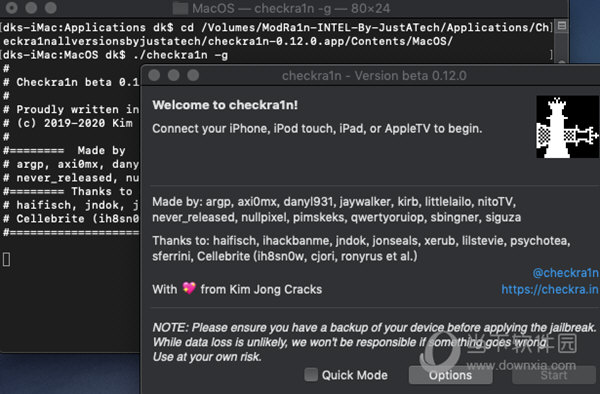
Task: Click the Terminal cursor block
Action: (7, 259)
